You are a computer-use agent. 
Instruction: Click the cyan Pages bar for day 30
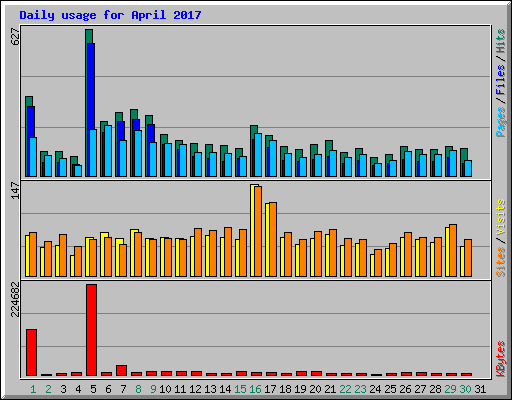[x=468, y=168]
